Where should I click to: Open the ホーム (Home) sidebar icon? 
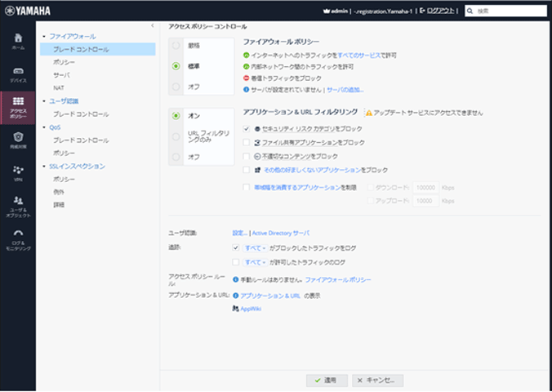(17, 42)
